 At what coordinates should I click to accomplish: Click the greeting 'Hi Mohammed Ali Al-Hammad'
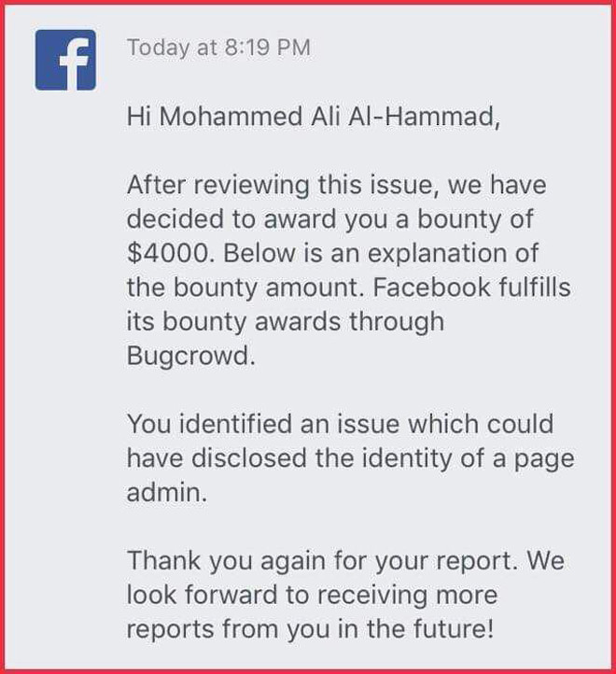pos(314,117)
